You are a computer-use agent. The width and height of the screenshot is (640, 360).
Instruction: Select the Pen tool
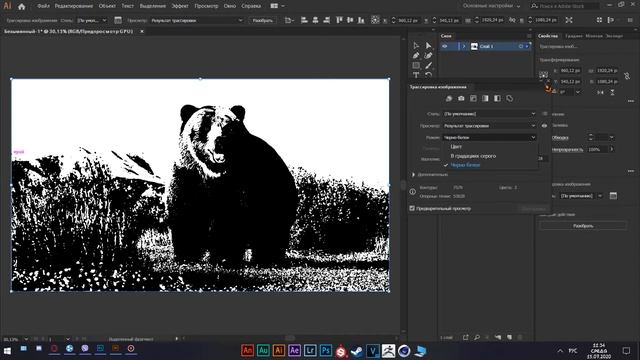(x=416, y=56)
